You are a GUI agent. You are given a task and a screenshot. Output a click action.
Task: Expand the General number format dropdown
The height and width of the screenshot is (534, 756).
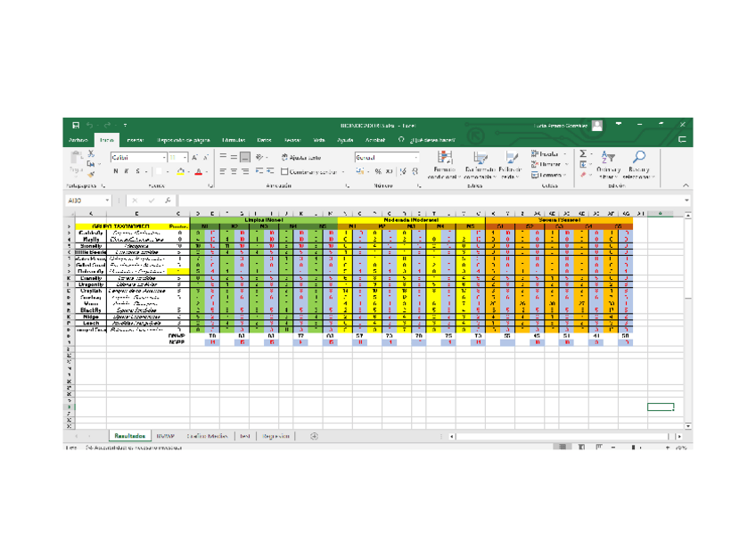coord(415,157)
